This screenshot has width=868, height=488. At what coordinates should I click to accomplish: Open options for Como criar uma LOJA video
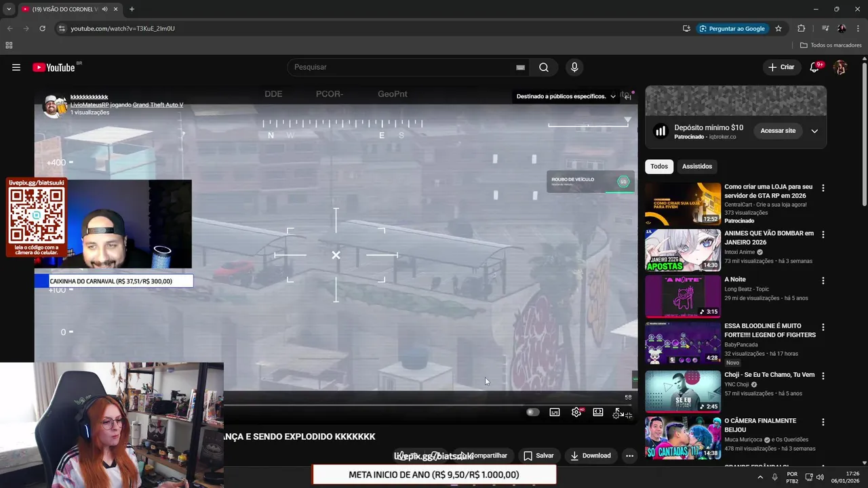[x=823, y=188]
